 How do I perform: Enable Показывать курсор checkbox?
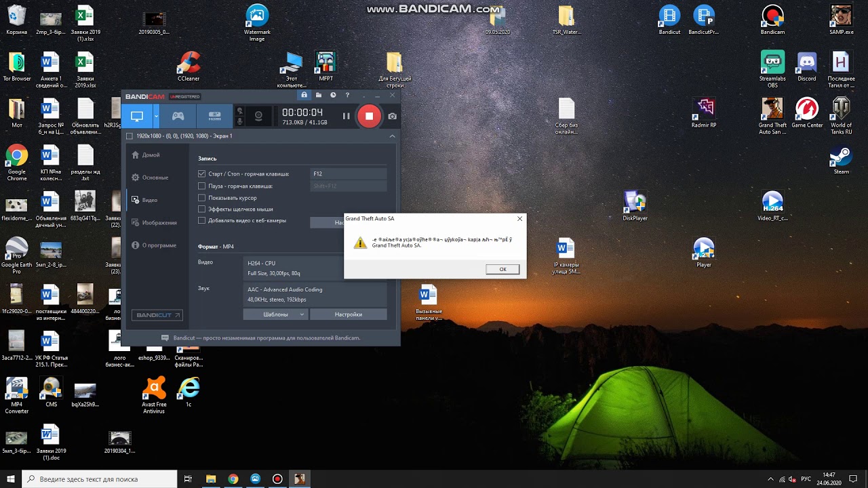coord(201,198)
